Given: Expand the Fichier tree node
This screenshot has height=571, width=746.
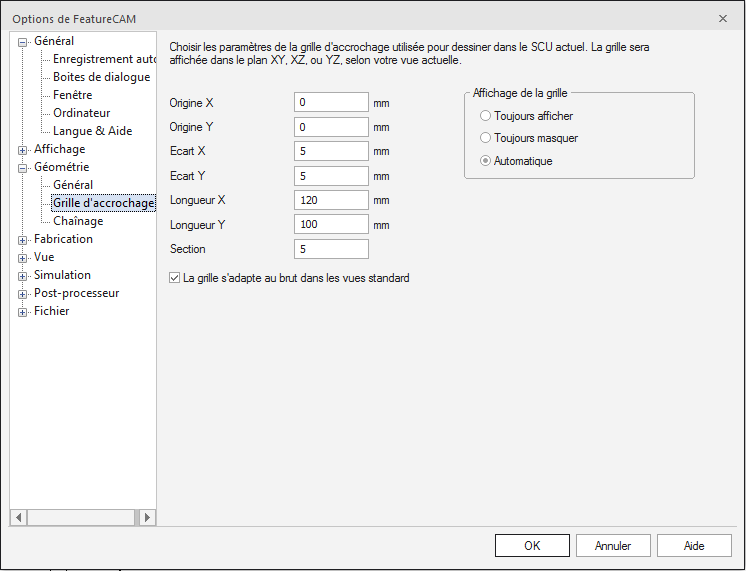Looking at the screenshot, I should tap(22, 313).
